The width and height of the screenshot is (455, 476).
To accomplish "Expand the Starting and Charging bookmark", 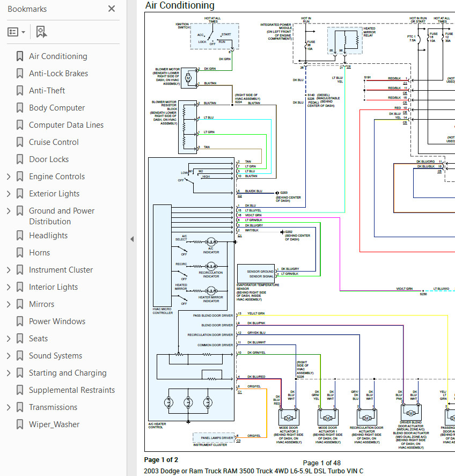I will [x=9, y=373].
